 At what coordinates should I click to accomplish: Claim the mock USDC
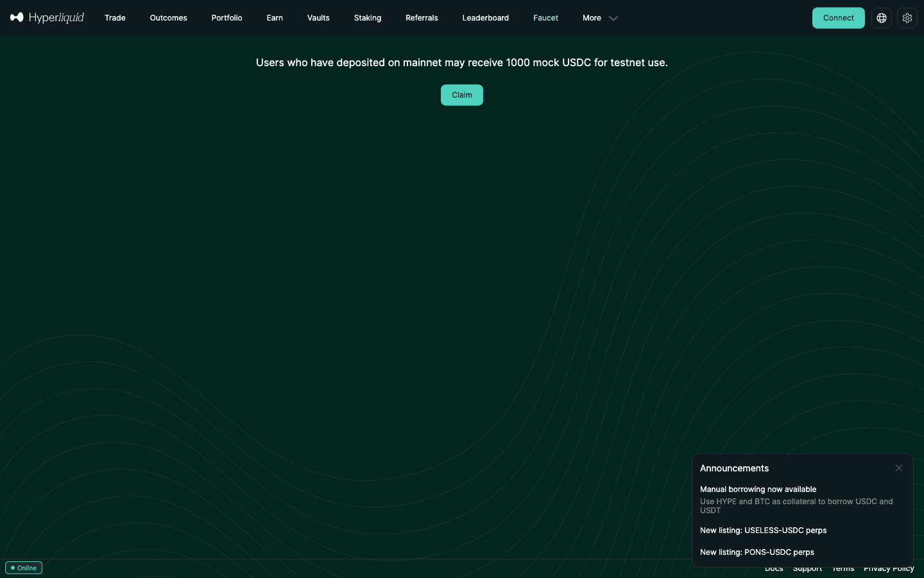(x=462, y=95)
